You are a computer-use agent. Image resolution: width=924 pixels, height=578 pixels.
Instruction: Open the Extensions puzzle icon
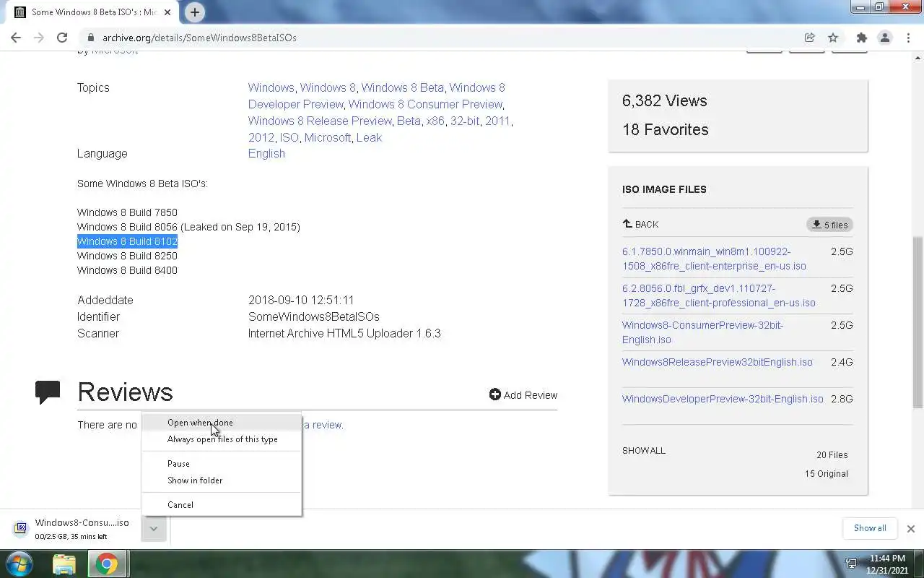click(x=861, y=38)
